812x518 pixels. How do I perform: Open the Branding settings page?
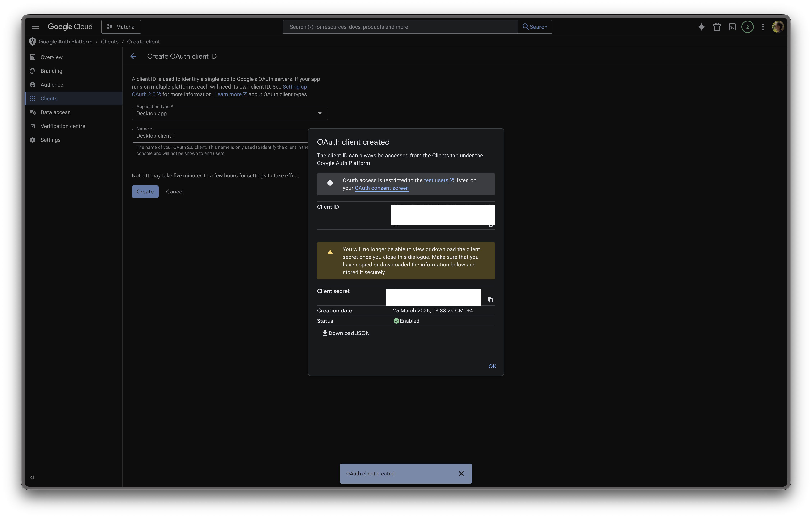(51, 71)
